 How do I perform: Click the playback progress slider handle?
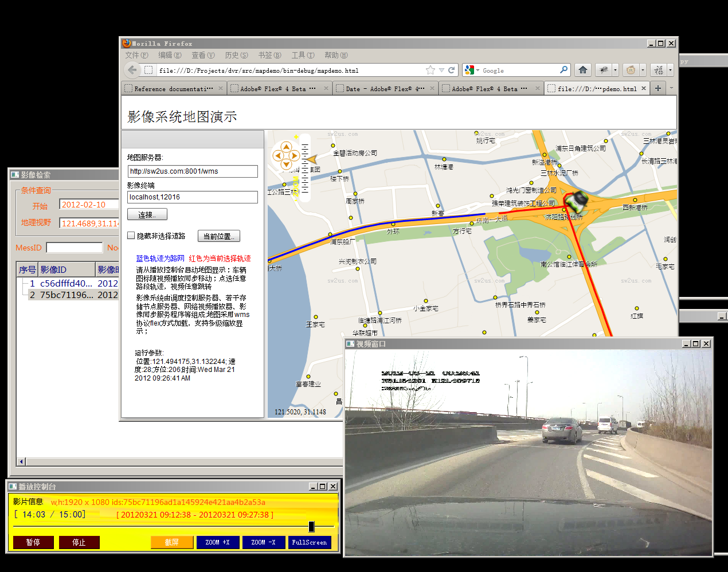(311, 526)
